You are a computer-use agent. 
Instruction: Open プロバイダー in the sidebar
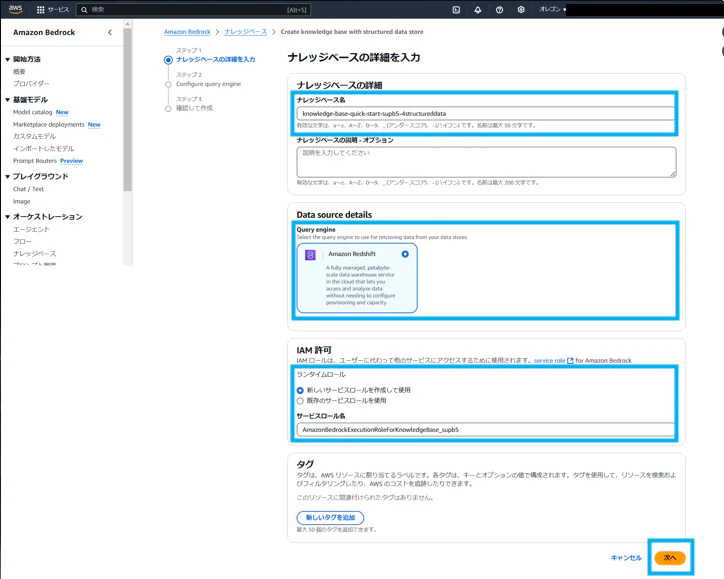31,84
